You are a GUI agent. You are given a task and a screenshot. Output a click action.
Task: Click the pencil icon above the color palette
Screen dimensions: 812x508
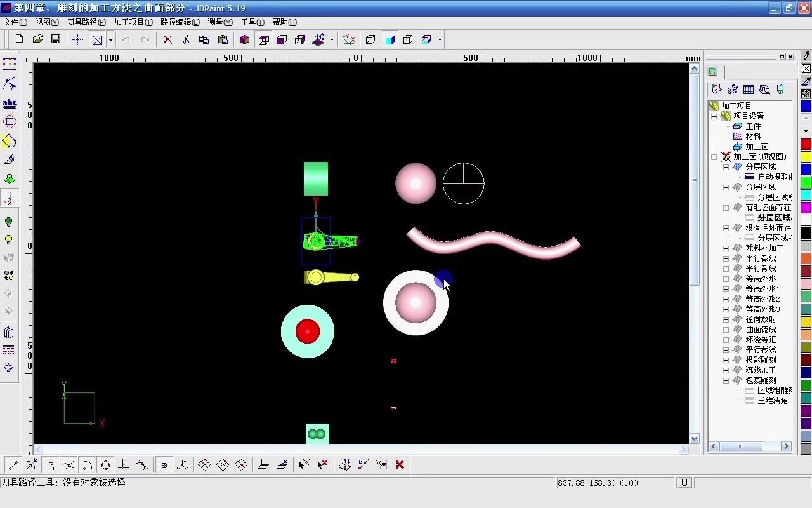click(x=806, y=56)
